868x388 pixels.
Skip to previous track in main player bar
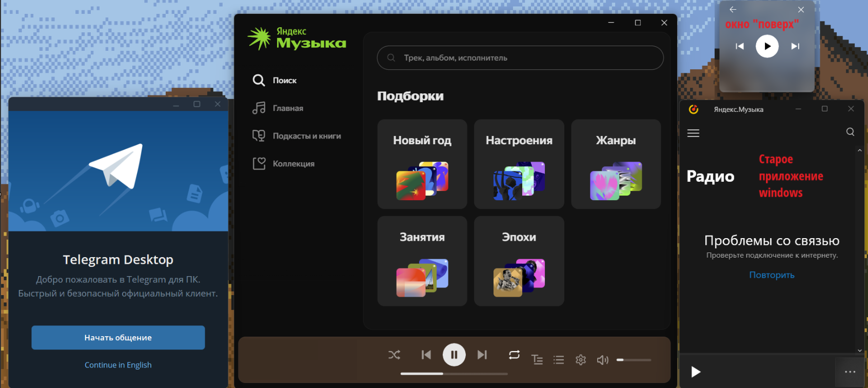point(426,355)
